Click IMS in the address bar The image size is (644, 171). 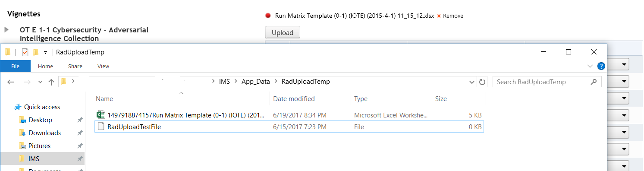224,82
